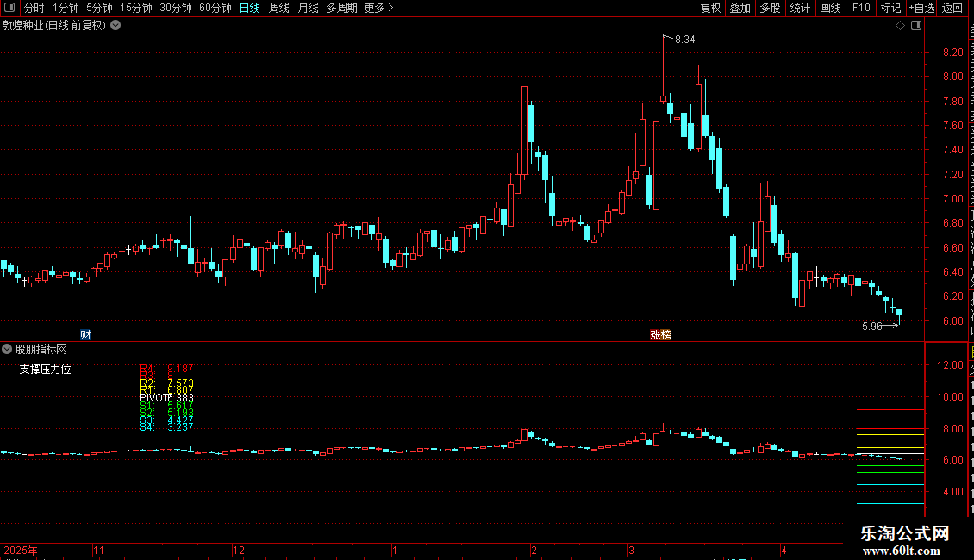This screenshot has width=974, height=560.
Task: Open the 涨榜 marker on the chart
Action: coord(660,334)
